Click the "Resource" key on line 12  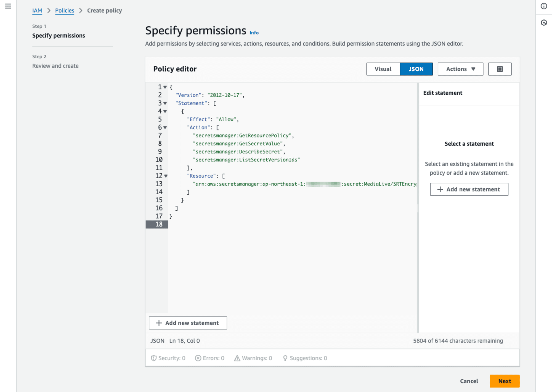tap(201, 176)
